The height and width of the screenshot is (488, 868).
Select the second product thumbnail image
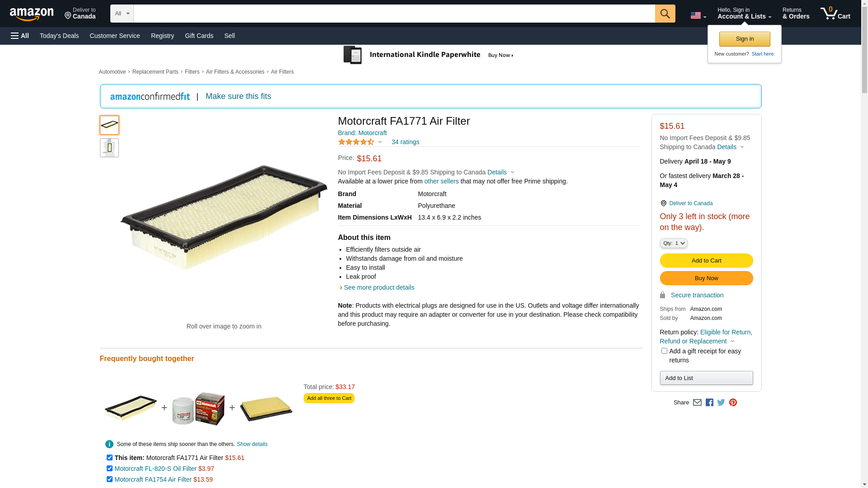tap(109, 148)
